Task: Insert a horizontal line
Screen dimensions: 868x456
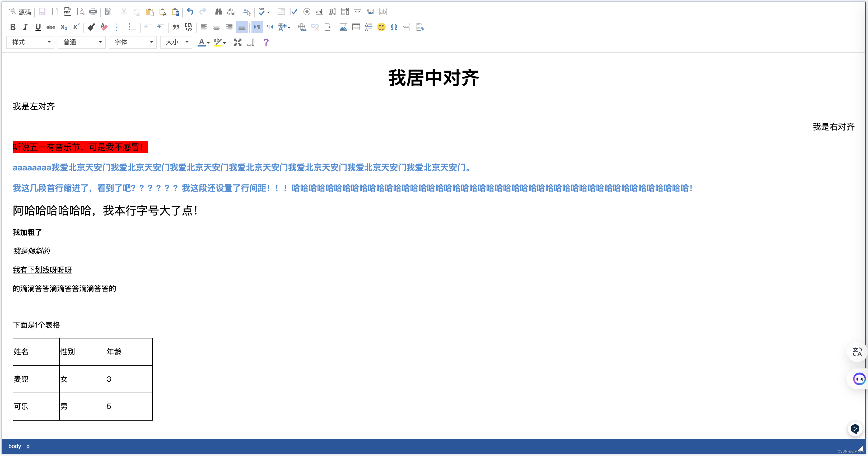Action: [x=369, y=27]
